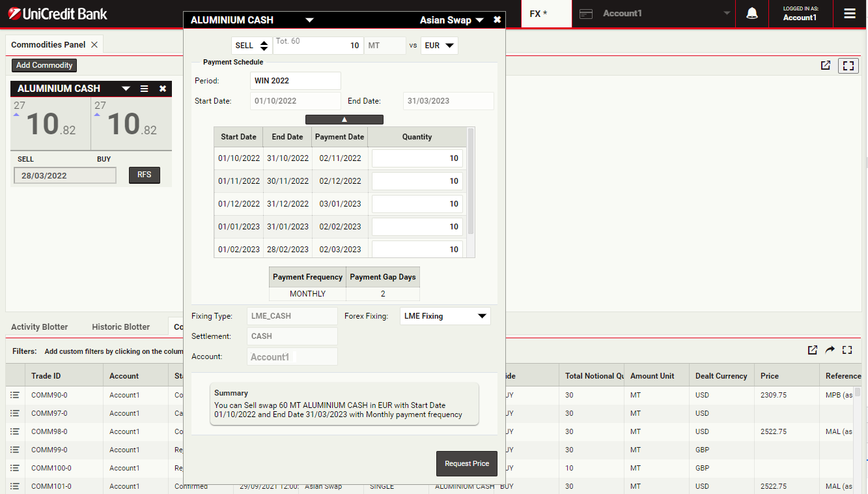Pop out the Commodities Panel to new window
The image size is (868, 494).
coord(826,65)
